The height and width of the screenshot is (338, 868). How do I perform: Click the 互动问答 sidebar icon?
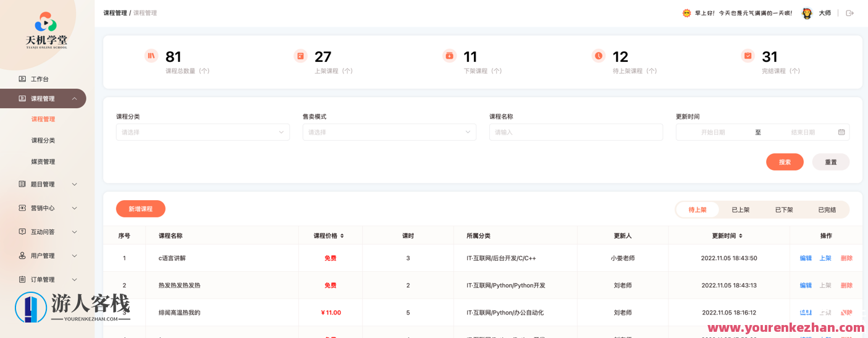(x=22, y=232)
